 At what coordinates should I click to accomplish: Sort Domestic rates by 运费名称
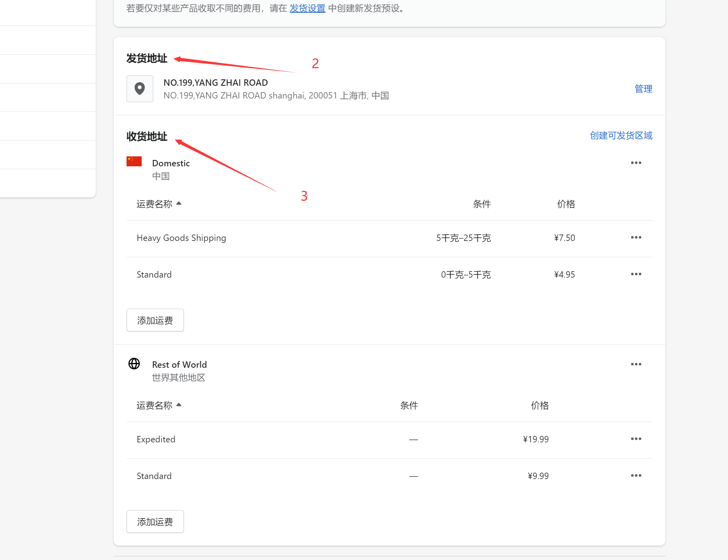coord(159,204)
